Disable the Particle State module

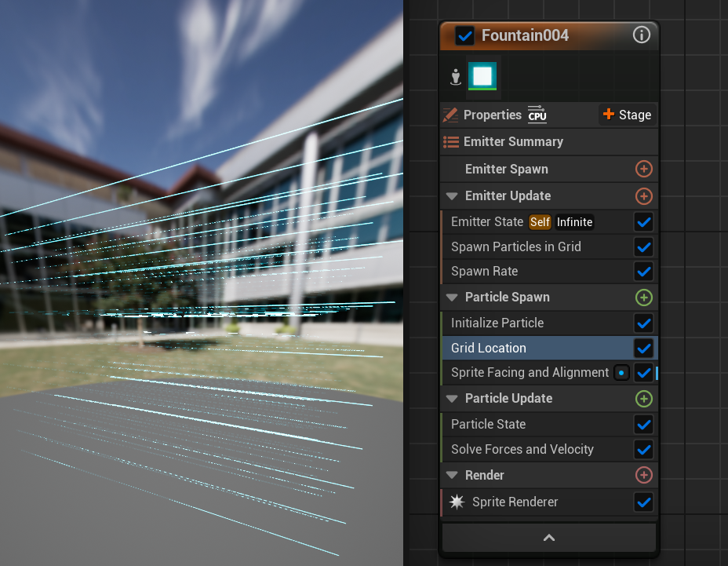[643, 425]
